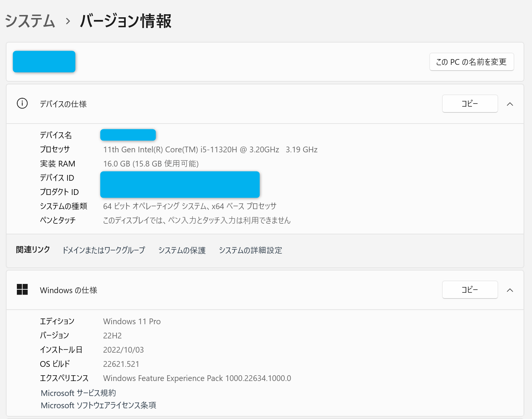Open Microsoft サービス規約 link
This screenshot has width=532, height=419.
78,393
